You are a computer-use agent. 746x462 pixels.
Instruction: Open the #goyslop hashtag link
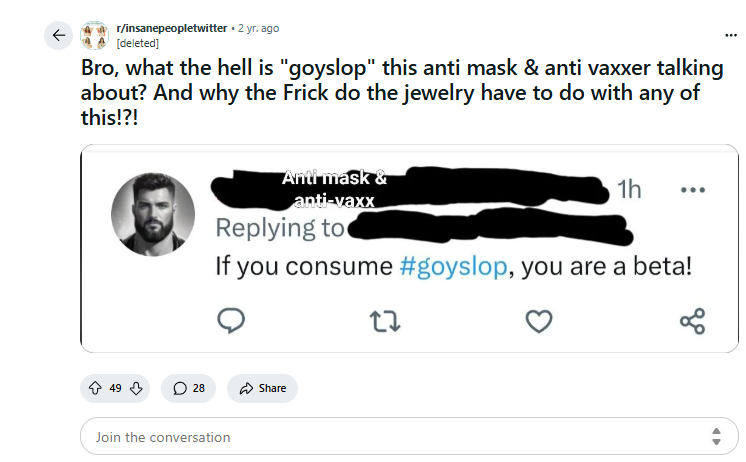(451, 267)
